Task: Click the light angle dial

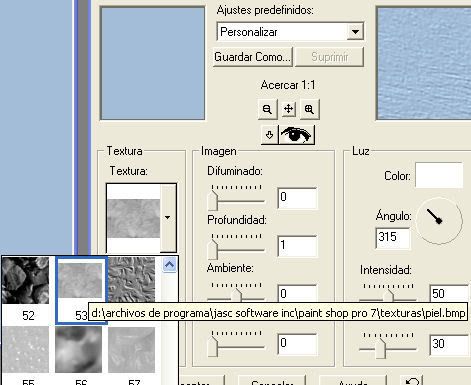Action: pyautogui.click(x=439, y=220)
